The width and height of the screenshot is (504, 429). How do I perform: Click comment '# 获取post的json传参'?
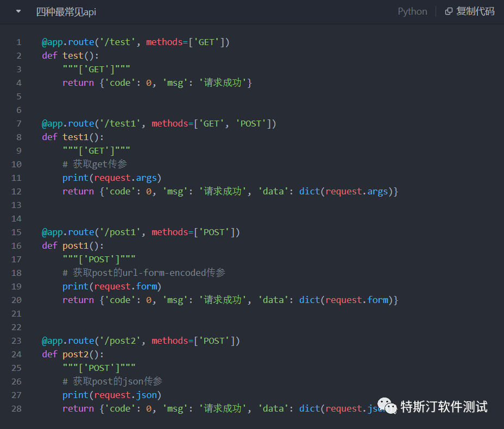pyautogui.click(x=112, y=381)
